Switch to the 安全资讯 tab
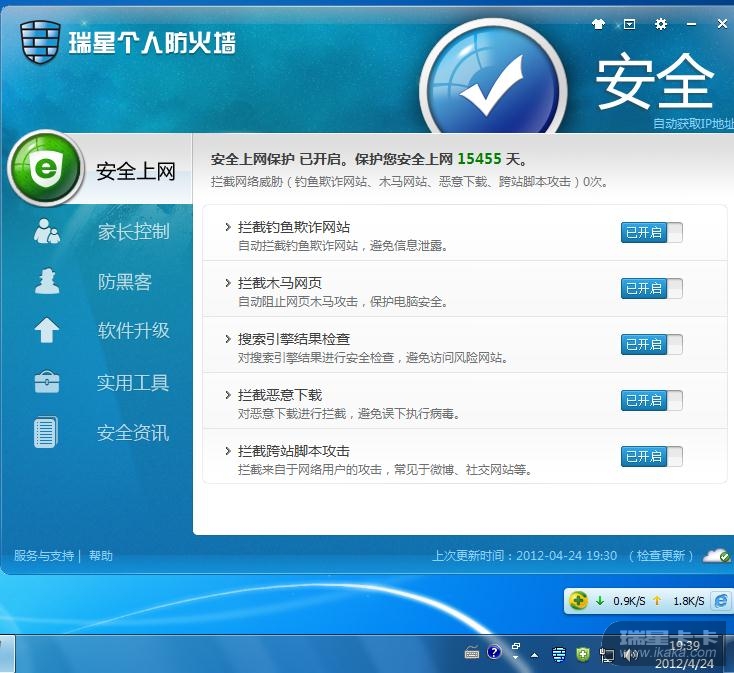 pyautogui.click(x=133, y=432)
